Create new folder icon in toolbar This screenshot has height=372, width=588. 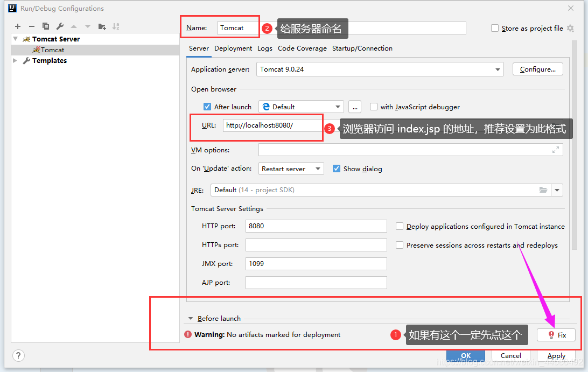pyautogui.click(x=102, y=26)
